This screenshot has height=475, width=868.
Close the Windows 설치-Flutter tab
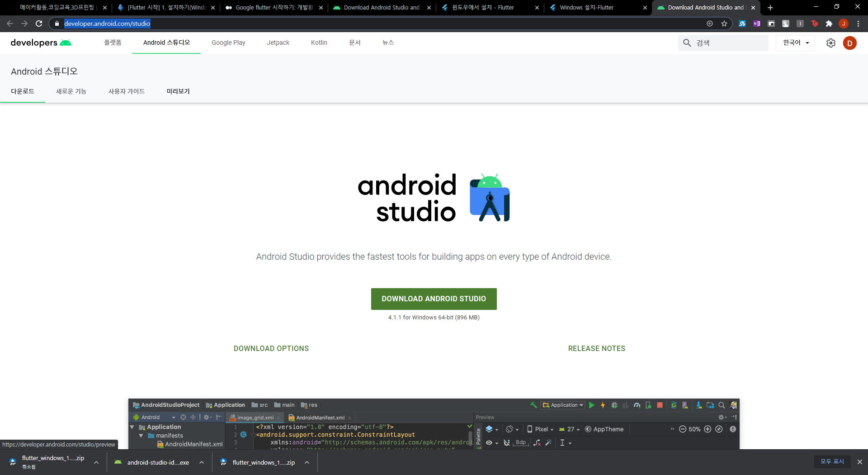tap(645, 8)
